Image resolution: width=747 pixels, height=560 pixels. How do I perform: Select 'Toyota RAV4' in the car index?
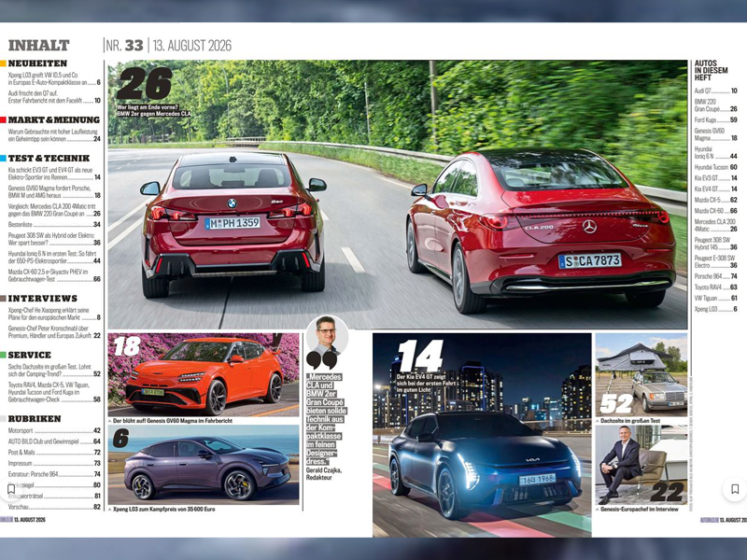(x=715, y=287)
